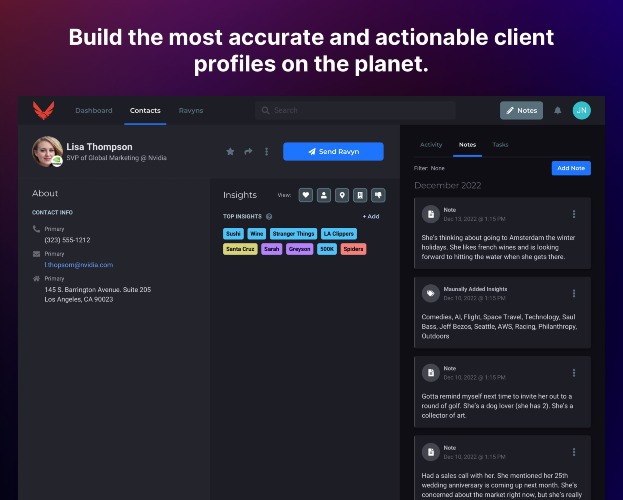Click + Add insight link

pyautogui.click(x=371, y=216)
